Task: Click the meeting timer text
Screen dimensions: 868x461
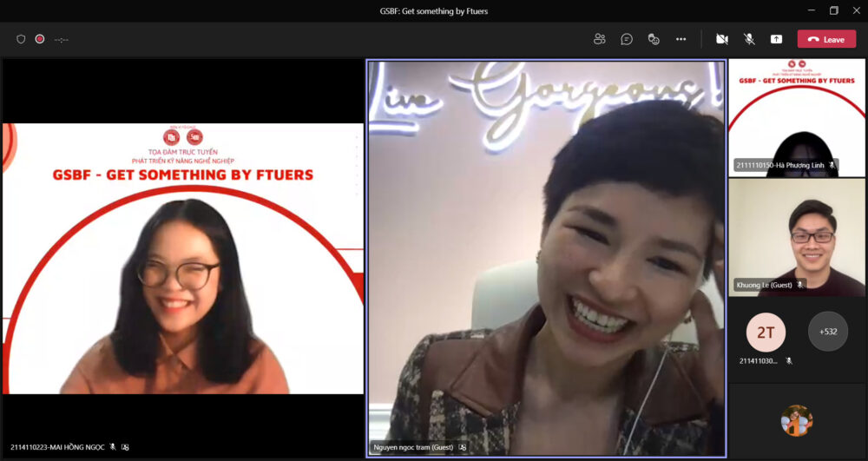Action: click(x=62, y=40)
